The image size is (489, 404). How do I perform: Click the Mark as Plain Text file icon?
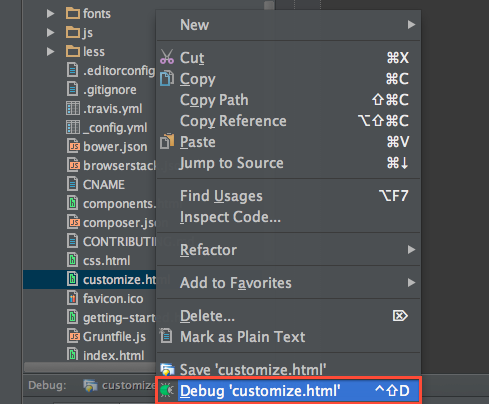tap(166, 336)
